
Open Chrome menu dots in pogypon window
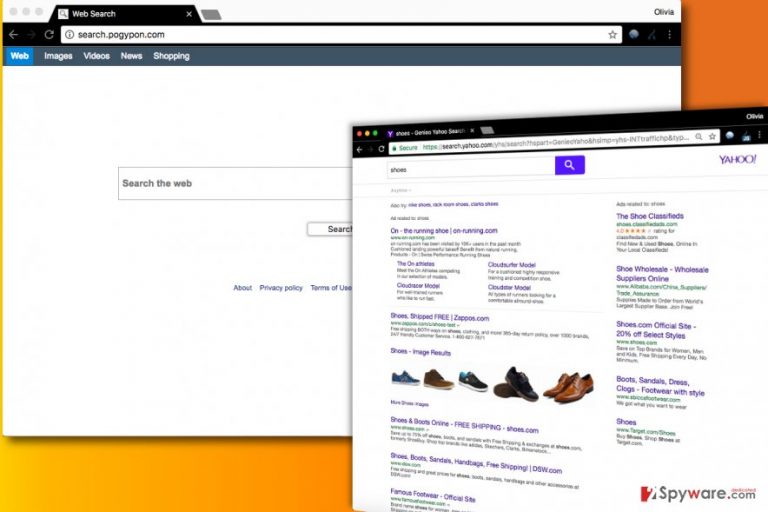click(x=670, y=34)
